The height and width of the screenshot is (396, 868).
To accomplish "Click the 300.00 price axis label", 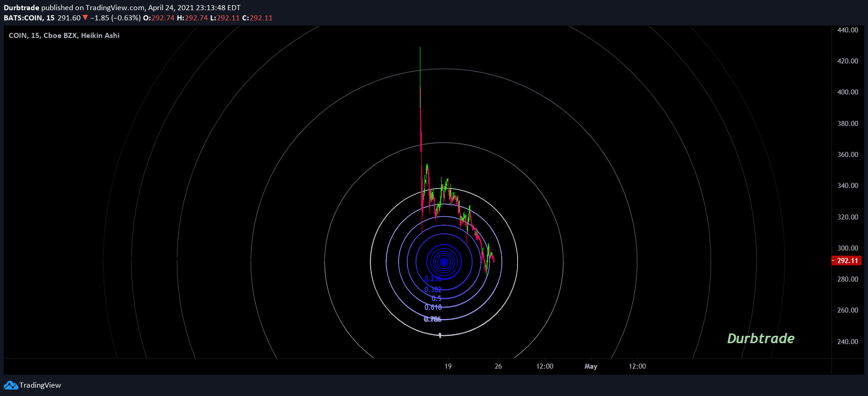I will click(848, 248).
